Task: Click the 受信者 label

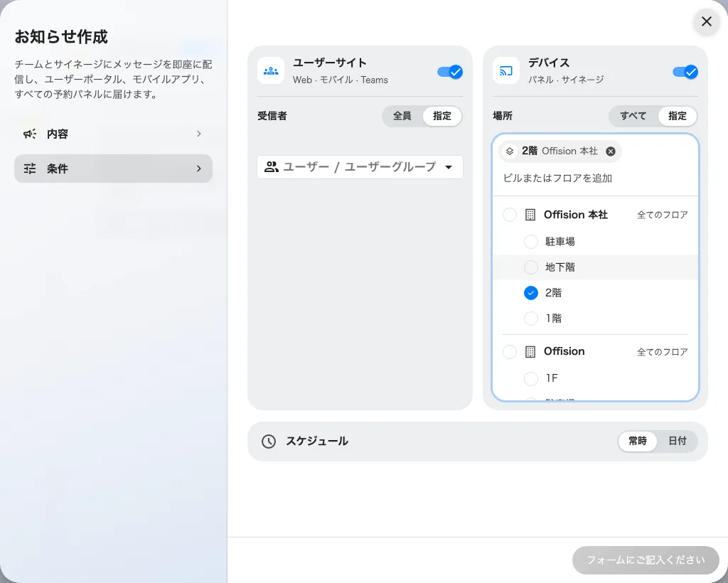Action: pyautogui.click(x=272, y=116)
